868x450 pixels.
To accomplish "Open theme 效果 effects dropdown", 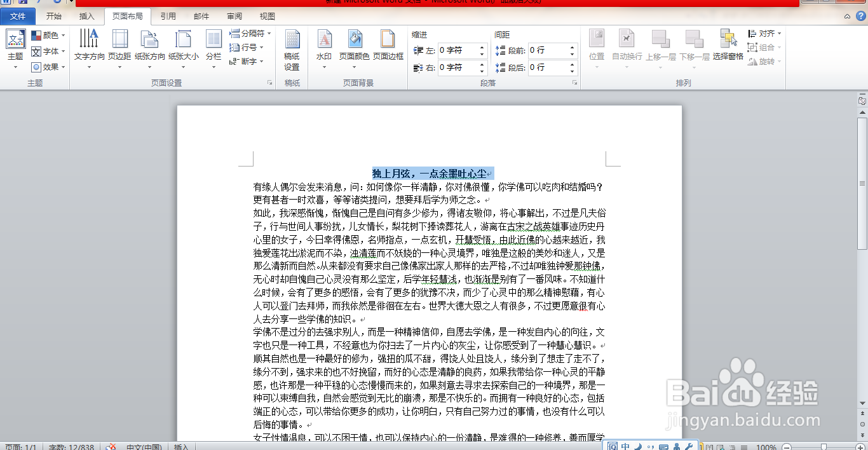I will pos(48,67).
